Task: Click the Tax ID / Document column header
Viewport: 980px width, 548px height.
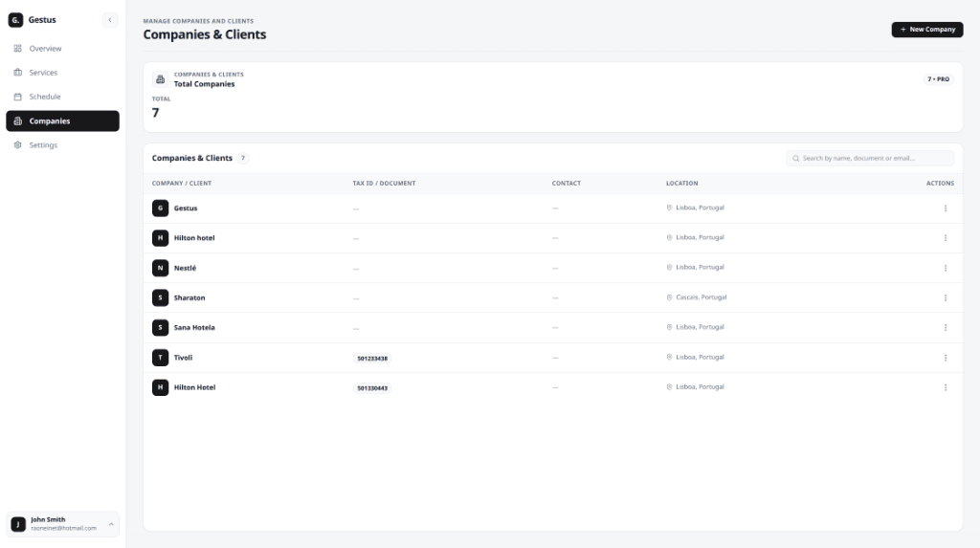Action: pyautogui.click(x=384, y=183)
